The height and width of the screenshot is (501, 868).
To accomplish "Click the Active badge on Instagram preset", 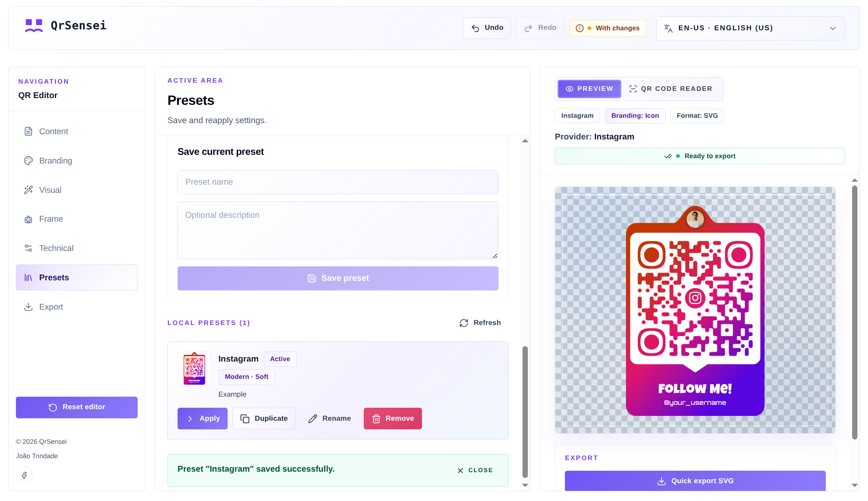I will [x=280, y=359].
